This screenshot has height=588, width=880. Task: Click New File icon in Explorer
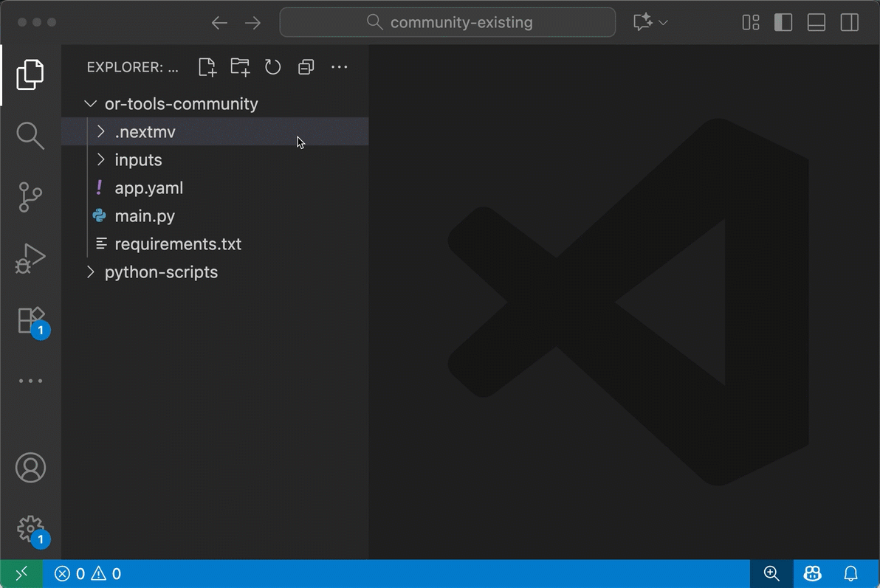click(x=207, y=67)
